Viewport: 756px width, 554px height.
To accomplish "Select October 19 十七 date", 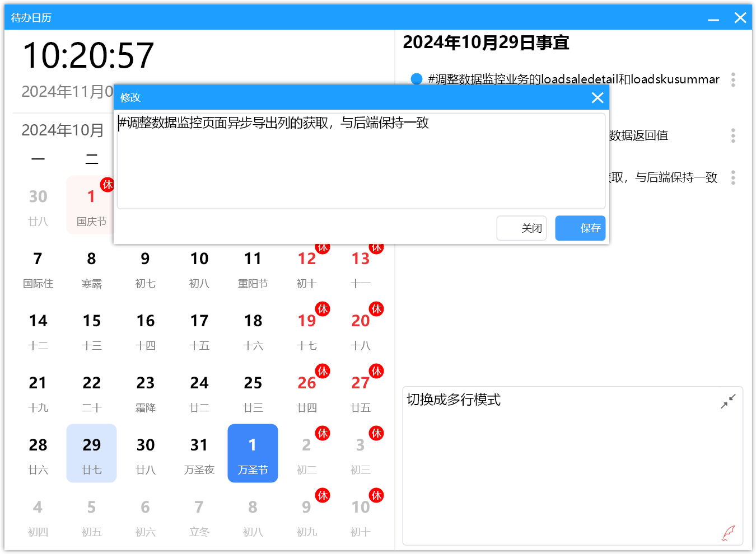I will coord(307,329).
